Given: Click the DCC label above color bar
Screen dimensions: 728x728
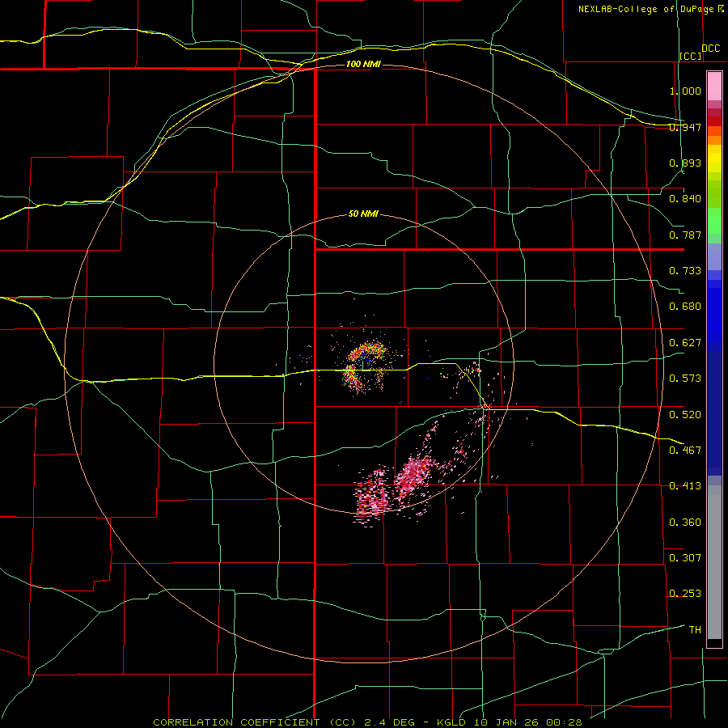Looking at the screenshot, I should coord(711,49).
